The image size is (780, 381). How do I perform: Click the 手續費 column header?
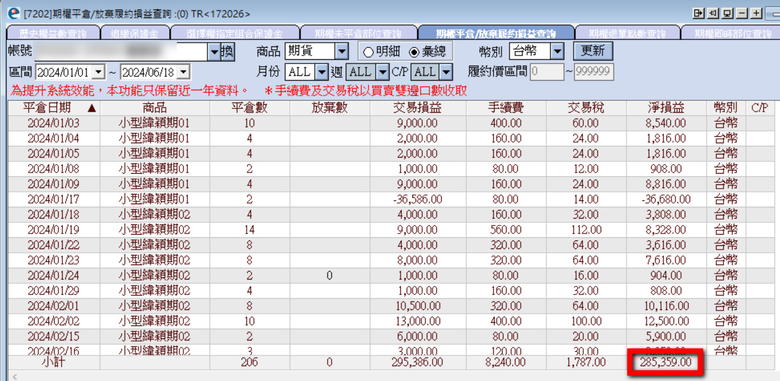pyautogui.click(x=506, y=108)
